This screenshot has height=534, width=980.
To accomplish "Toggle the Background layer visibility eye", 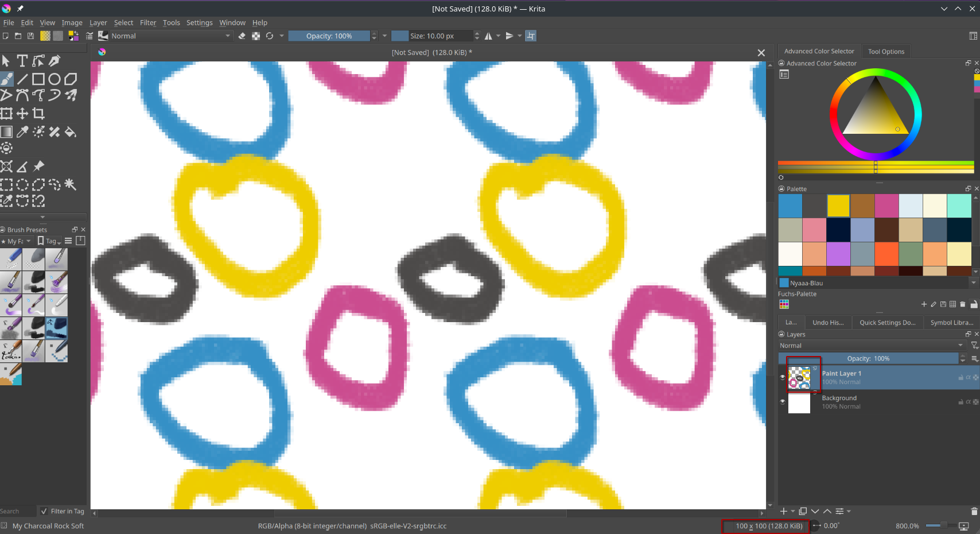I will 783,402.
